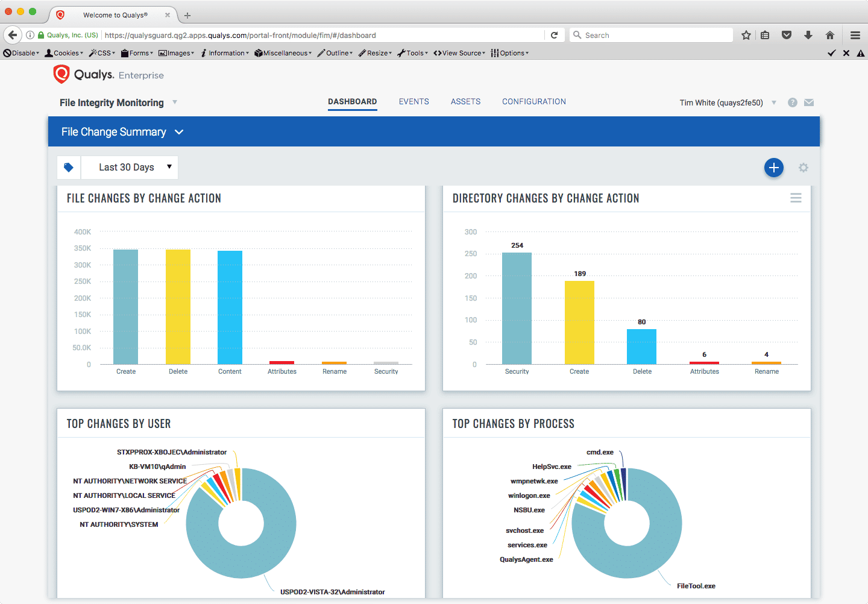Click the USPOD2-VISTA-32\Administrator donut label

tap(333, 592)
